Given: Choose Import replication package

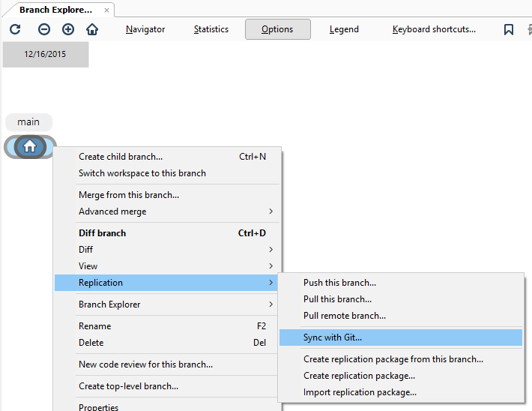Looking at the screenshot, I should (360, 391).
